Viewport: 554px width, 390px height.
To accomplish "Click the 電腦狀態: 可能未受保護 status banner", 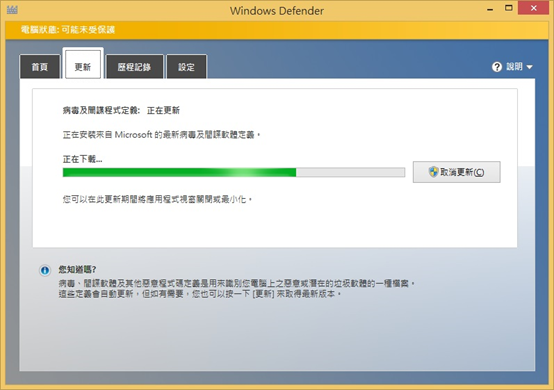I will click(277, 30).
